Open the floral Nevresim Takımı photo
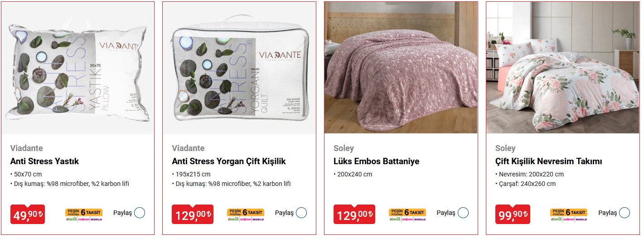 [562, 68]
